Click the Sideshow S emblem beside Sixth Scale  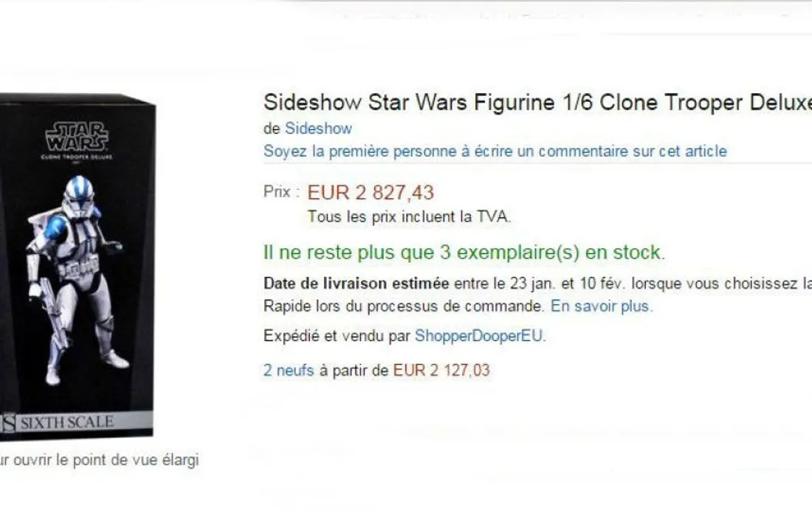point(8,423)
